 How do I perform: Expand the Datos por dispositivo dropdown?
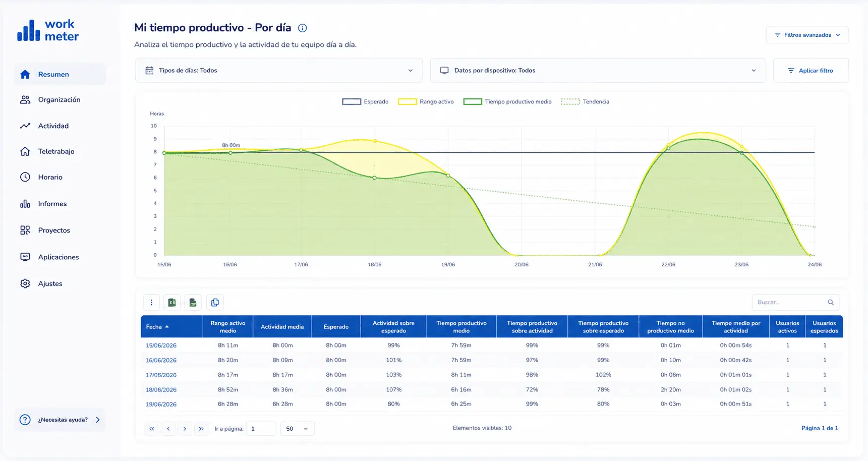click(598, 71)
